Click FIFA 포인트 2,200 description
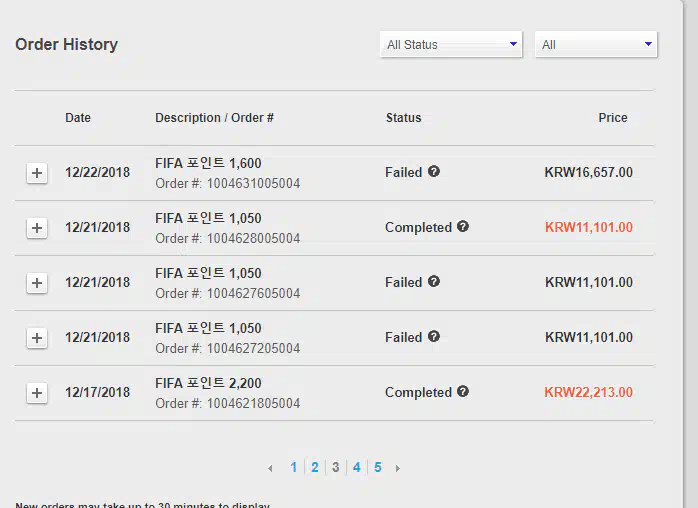The width and height of the screenshot is (698, 508). coord(208,383)
